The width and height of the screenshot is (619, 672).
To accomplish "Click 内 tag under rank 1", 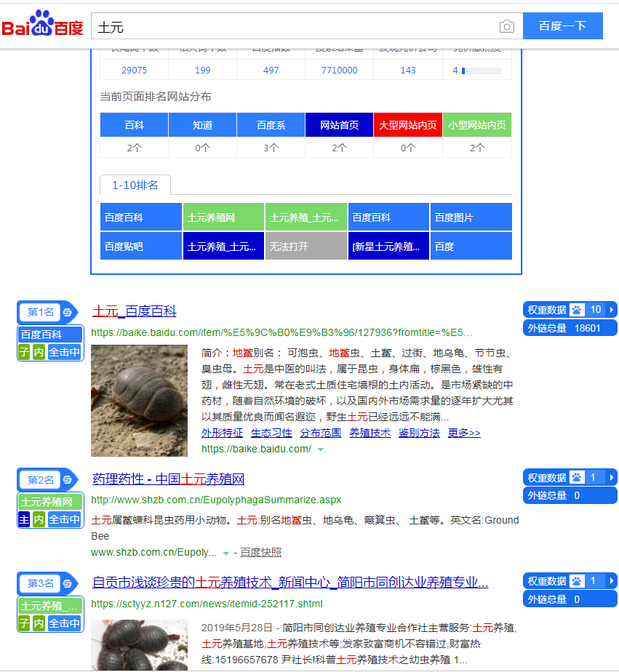I will pos(39,352).
